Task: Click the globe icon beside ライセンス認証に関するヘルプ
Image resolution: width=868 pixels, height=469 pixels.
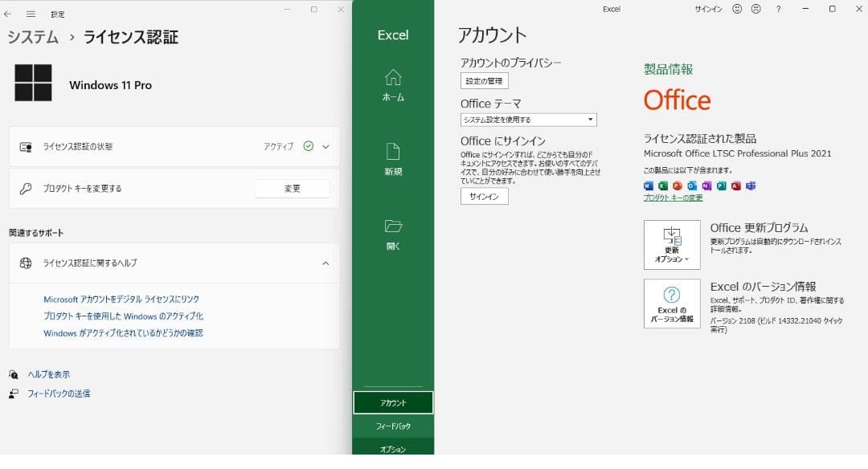Action: pos(26,263)
